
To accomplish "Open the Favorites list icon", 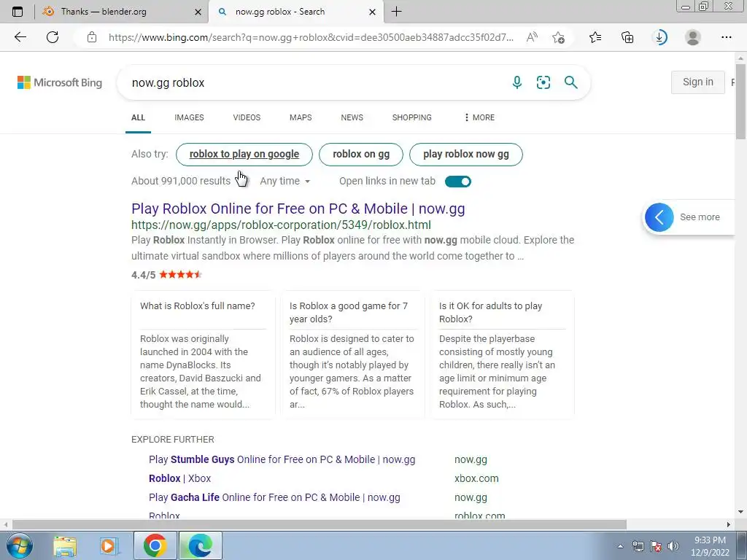I will point(595,37).
